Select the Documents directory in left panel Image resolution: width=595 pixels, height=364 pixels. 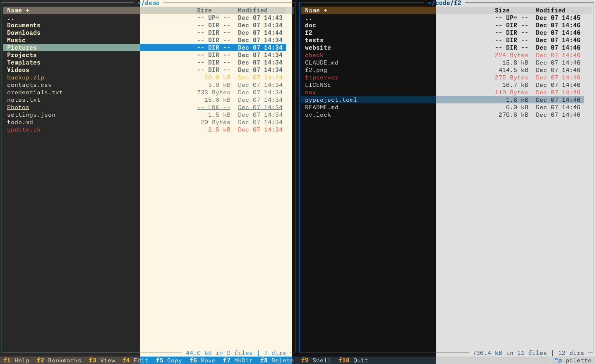pos(24,25)
